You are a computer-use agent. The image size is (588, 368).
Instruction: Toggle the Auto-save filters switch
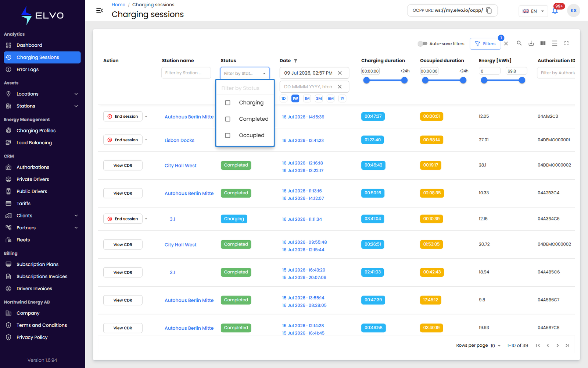pyautogui.click(x=422, y=43)
